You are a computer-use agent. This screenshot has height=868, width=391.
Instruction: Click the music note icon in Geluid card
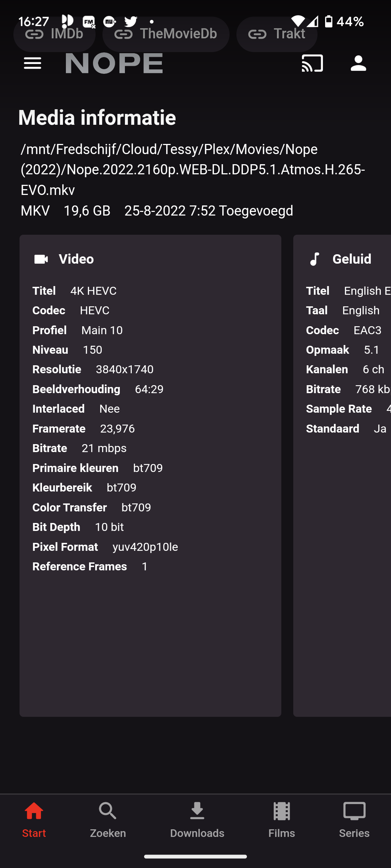[x=315, y=259]
